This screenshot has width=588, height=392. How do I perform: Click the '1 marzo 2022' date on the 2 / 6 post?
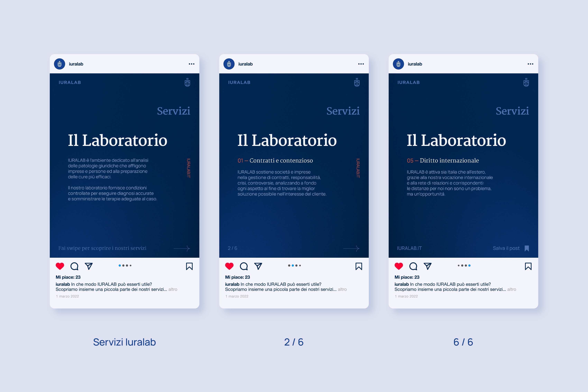pyautogui.click(x=237, y=296)
